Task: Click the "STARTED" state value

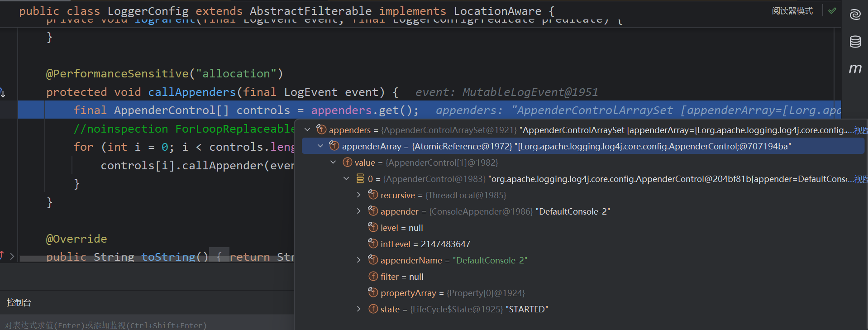Action: point(527,309)
